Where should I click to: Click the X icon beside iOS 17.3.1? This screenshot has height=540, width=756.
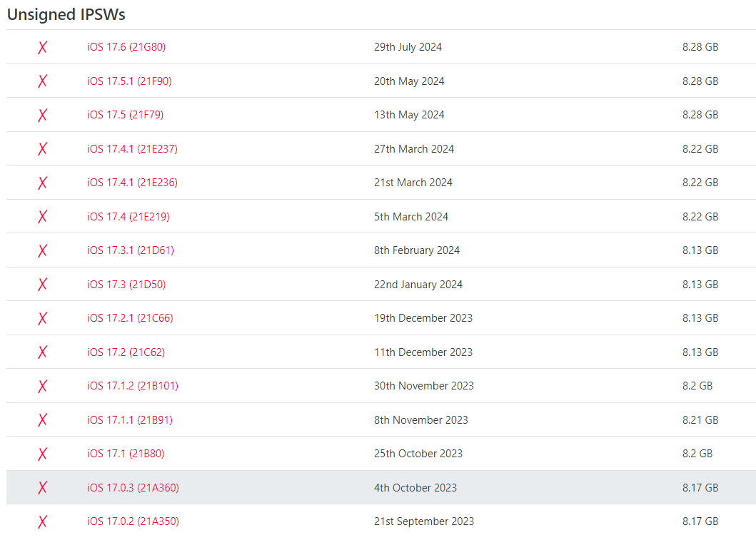point(42,250)
